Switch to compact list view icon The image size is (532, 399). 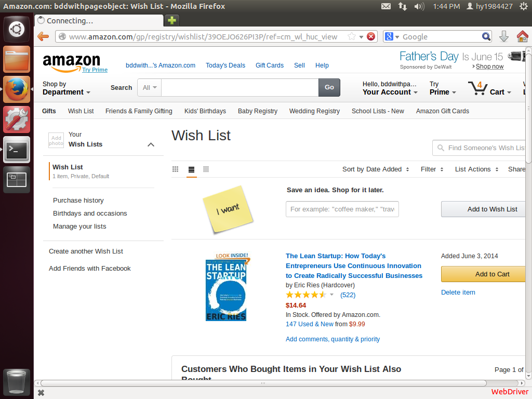coord(206,169)
